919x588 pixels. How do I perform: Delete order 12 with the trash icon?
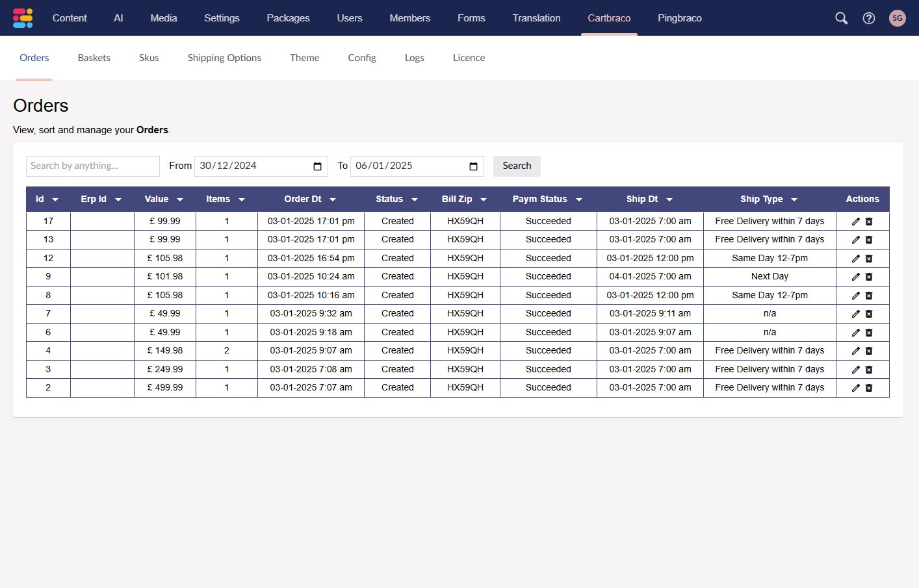(869, 259)
